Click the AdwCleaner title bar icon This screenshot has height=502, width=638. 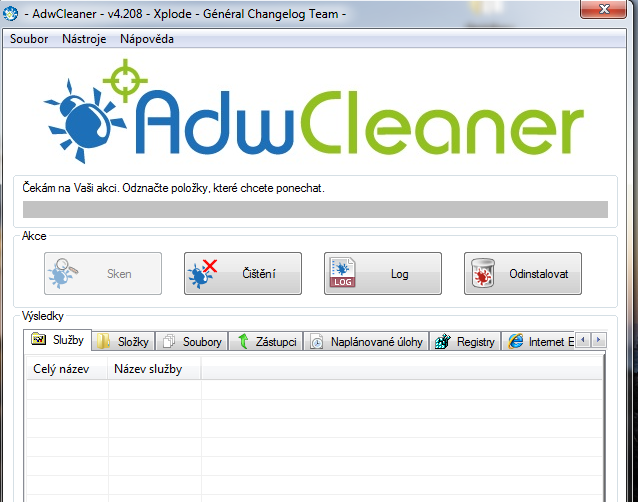tap(10, 13)
